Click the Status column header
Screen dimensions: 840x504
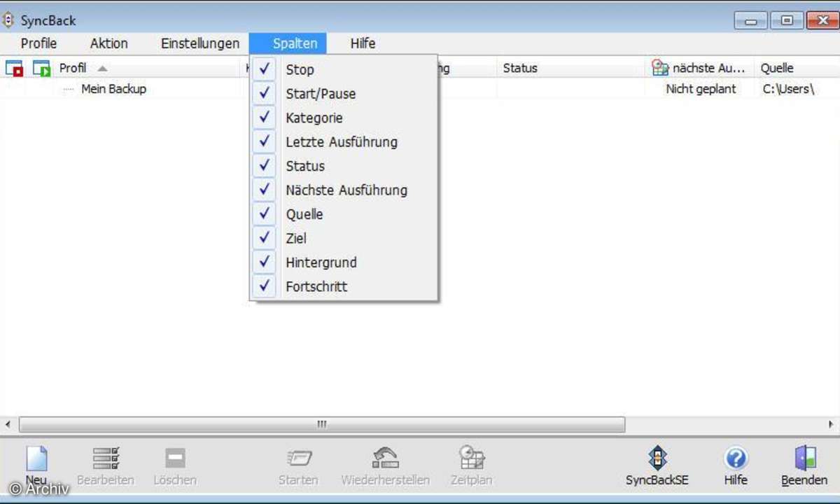(x=520, y=68)
